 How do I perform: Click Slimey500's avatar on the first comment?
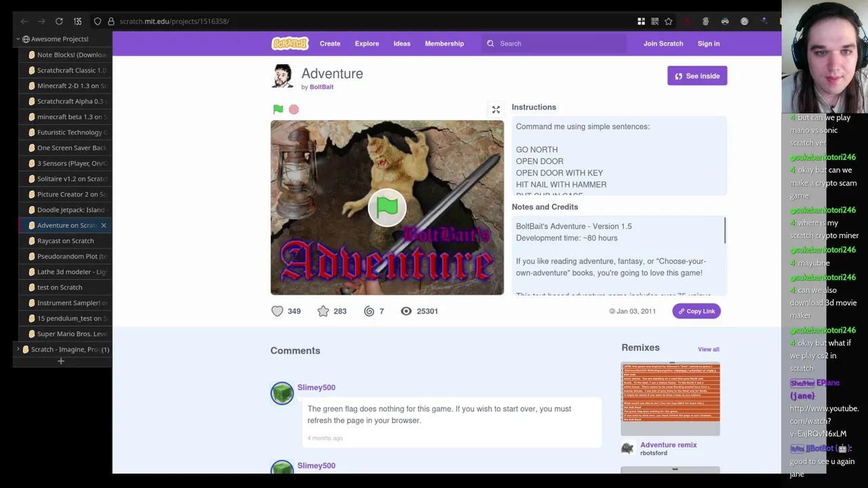[282, 393]
